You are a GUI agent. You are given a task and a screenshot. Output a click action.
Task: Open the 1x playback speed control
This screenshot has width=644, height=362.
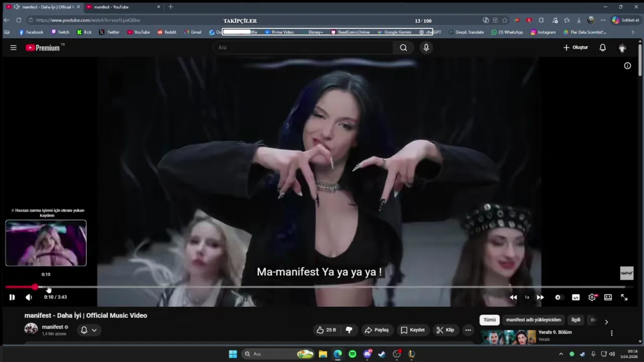tap(527, 297)
